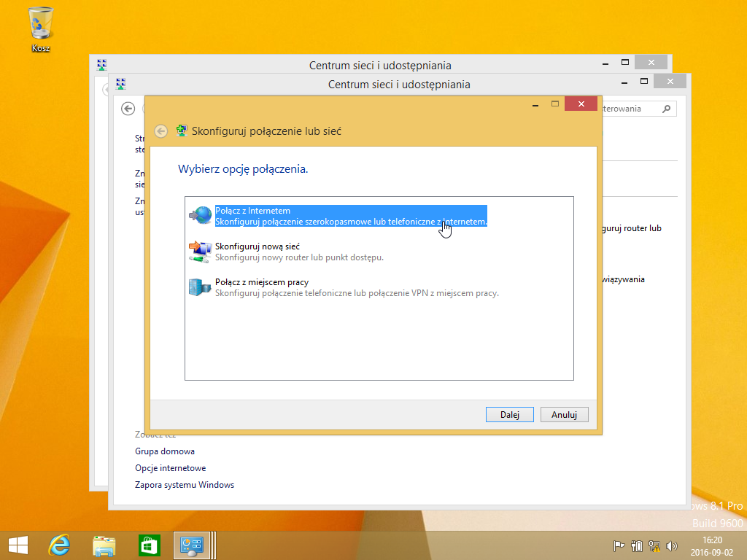This screenshot has height=560, width=747.
Task: Click the VPN z miejscem pracy description text
Action: pos(357,293)
